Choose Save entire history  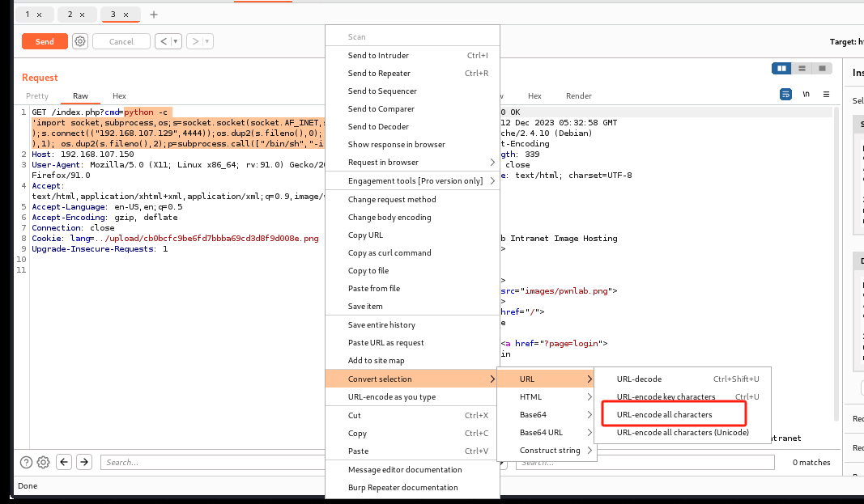[413, 325]
